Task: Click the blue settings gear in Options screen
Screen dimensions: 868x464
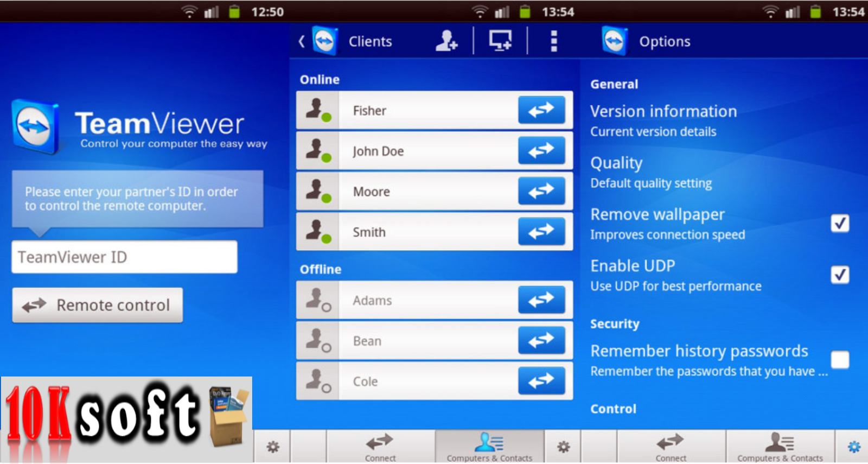Action: (854, 447)
